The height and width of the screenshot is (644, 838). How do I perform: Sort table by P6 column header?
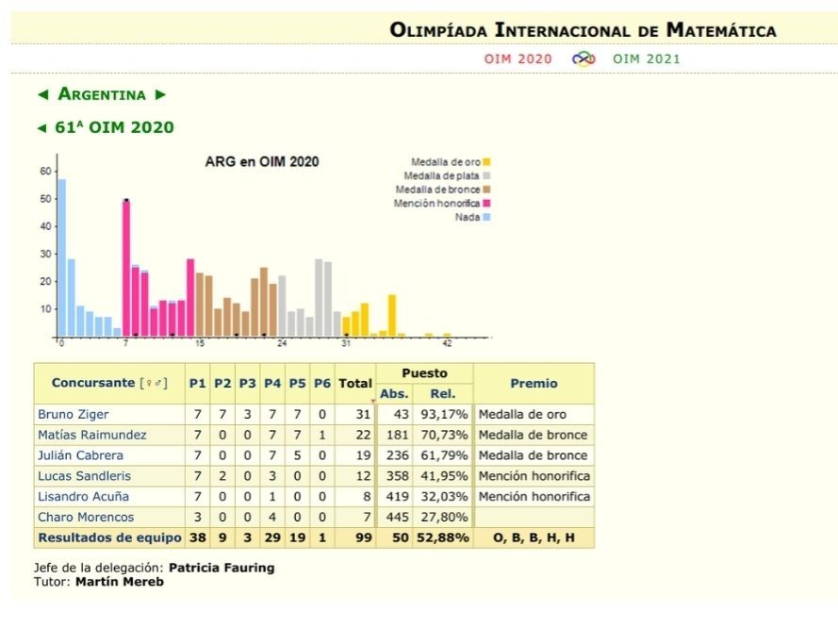tap(322, 383)
